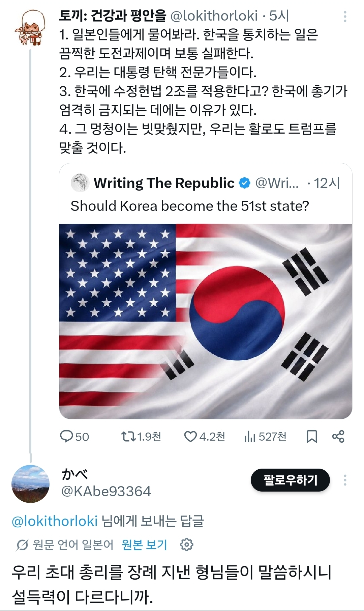Viewport: 364px width, 611px height.
Task: Click the @KAbe93364 username handle
Action: point(106,492)
